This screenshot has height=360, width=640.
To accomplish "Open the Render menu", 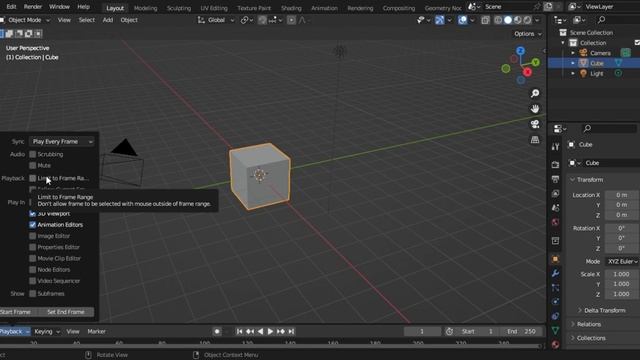I will pyautogui.click(x=33, y=7).
